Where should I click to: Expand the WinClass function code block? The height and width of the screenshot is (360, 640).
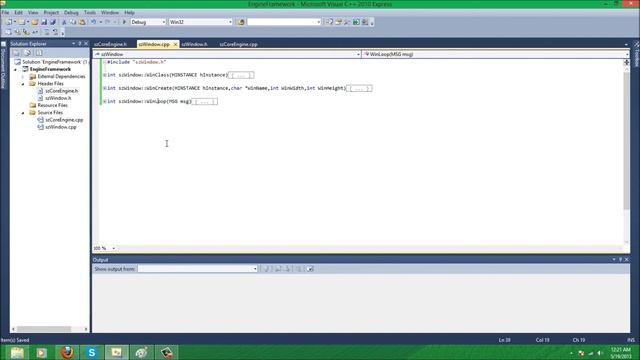[105, 75]
